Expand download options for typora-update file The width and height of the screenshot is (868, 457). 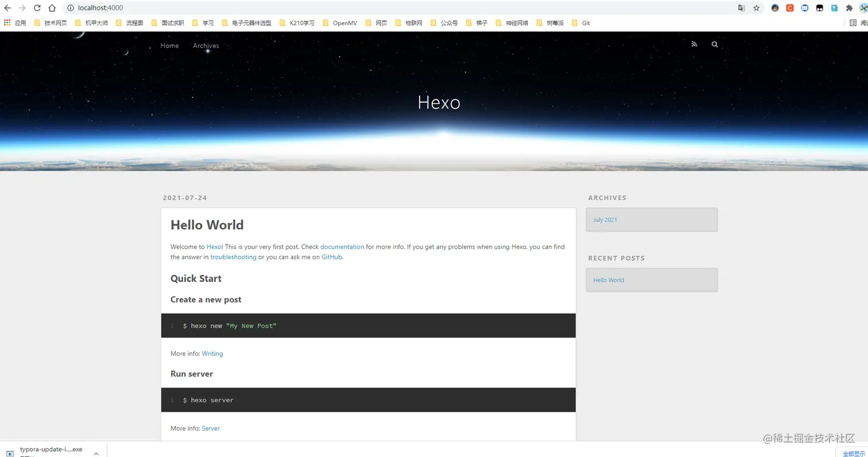(96, 453)
